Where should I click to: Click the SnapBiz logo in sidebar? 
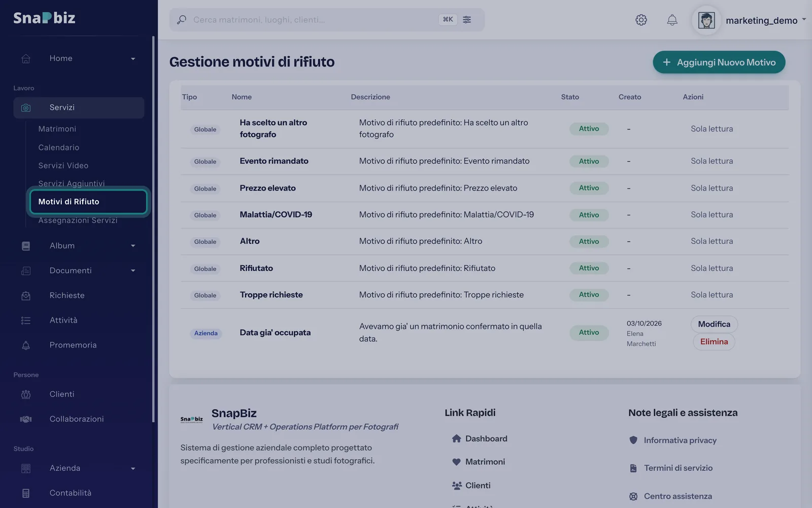pos(44,18)
